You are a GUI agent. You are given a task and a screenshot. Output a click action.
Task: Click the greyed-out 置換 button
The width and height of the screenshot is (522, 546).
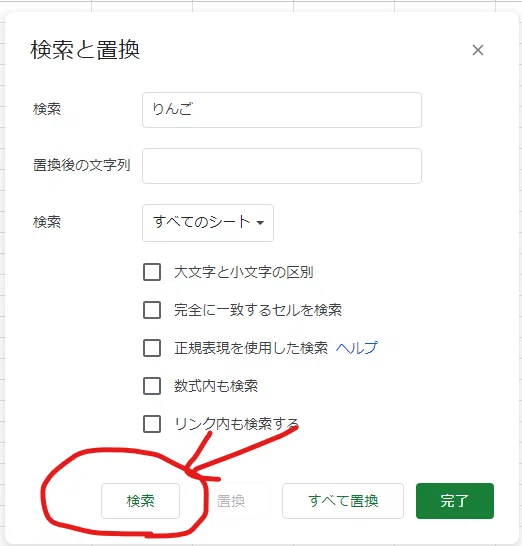(x=231, y=501)
